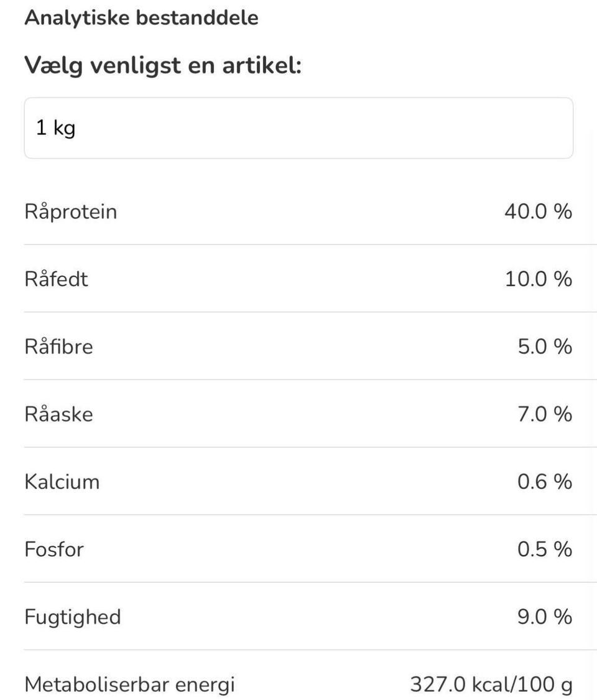Select the Råprotein row label

(x=71, y=212)
